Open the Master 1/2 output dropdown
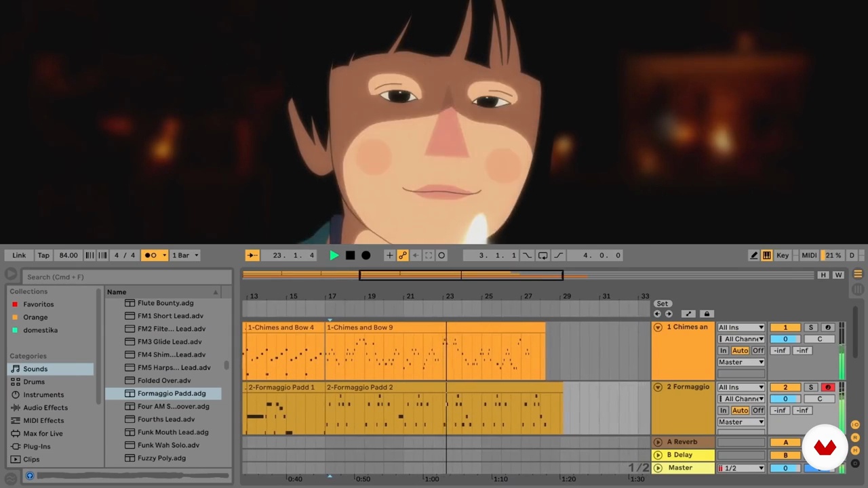The image size is (868, 488). 741,468
